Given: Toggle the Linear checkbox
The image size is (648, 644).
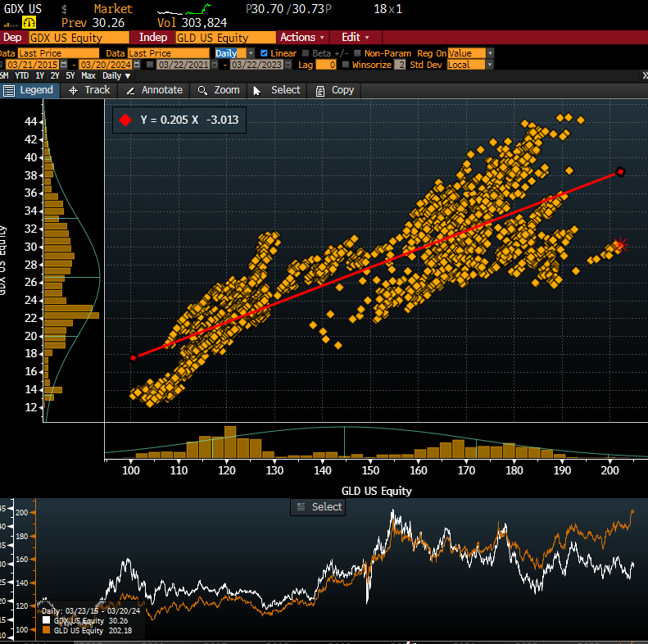Looking at the screenshot, I should (264, 53).
